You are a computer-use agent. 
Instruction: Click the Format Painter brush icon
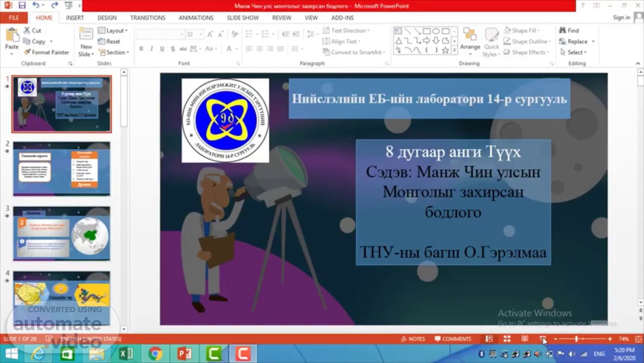27,52
